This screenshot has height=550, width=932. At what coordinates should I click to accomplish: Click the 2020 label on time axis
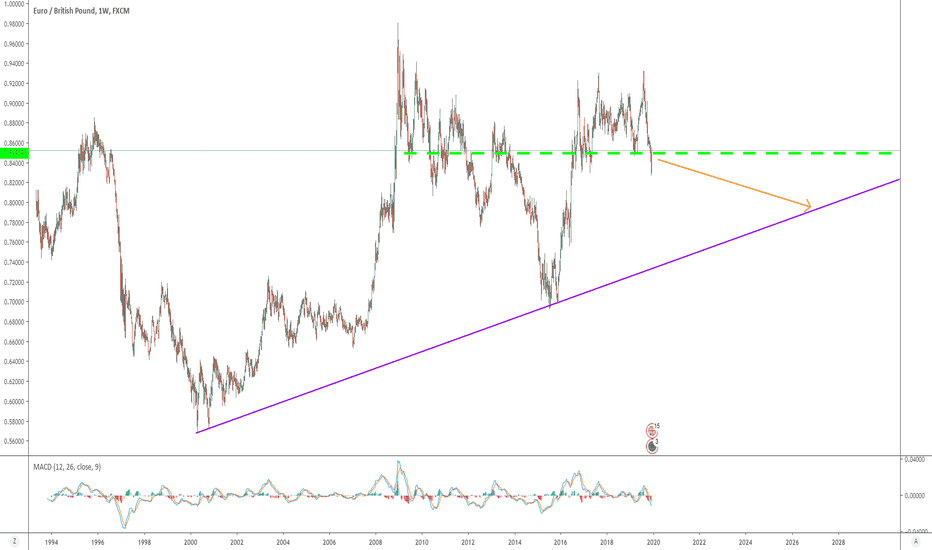[x=652, y=541]
